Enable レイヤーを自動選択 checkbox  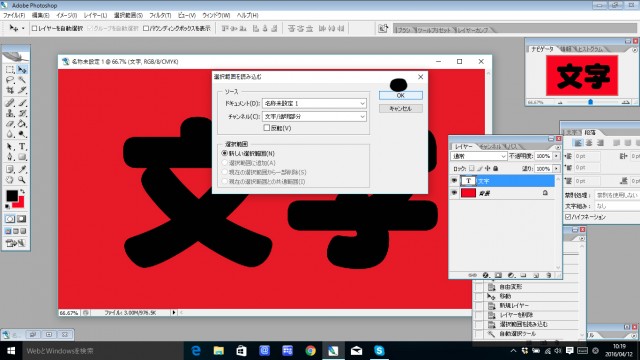tap(35, 28)
